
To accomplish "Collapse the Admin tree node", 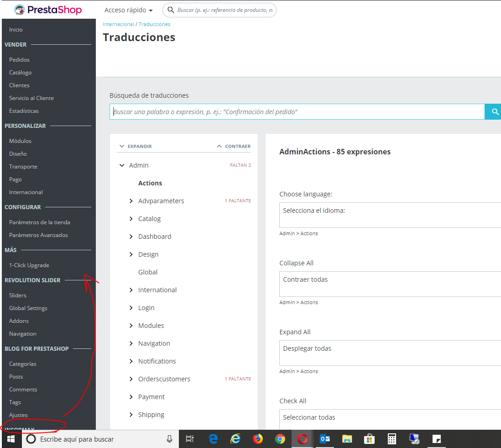I will click(122, 165).
